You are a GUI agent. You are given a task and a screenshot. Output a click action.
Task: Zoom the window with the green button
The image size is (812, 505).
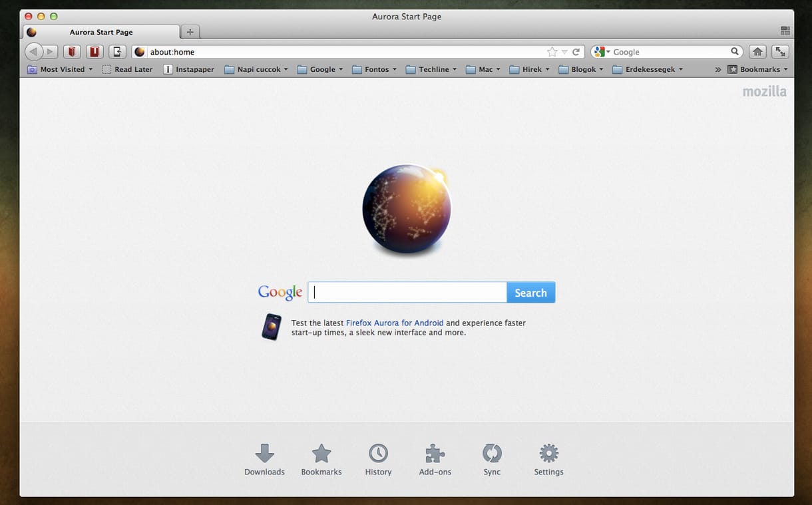(x=54, y=16)
